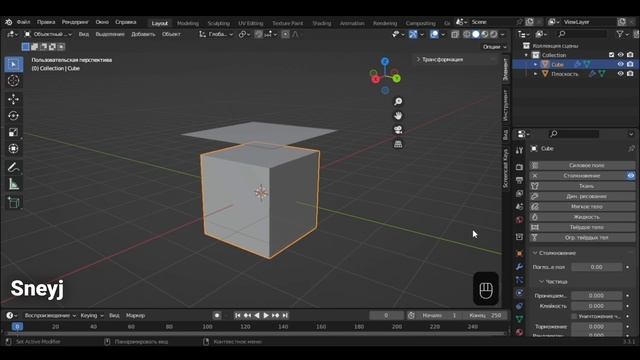Select the Measure tool

pyautogui.click(x=13, y=184)
